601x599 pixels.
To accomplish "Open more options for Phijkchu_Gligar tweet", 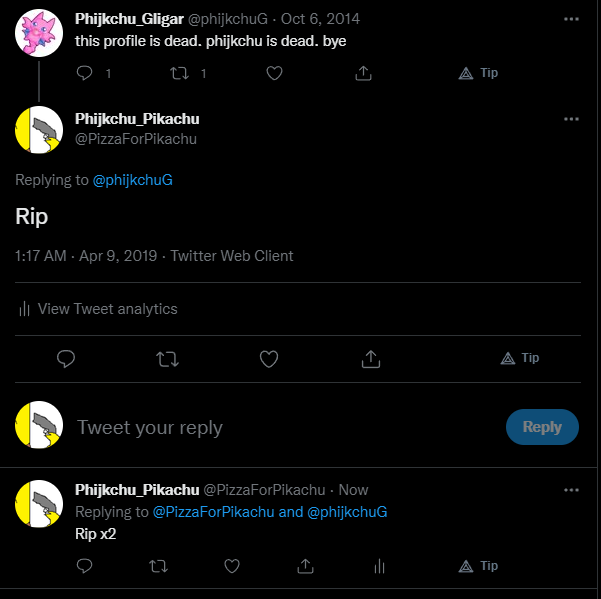I will pos(571,19).
